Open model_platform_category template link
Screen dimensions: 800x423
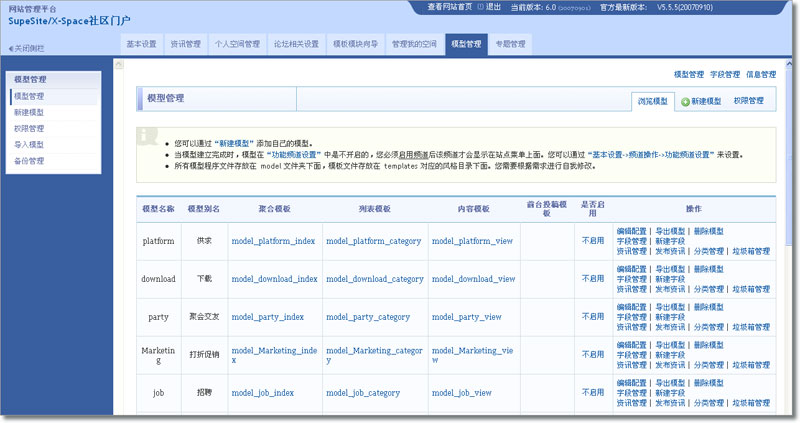[x=373, y=241]
